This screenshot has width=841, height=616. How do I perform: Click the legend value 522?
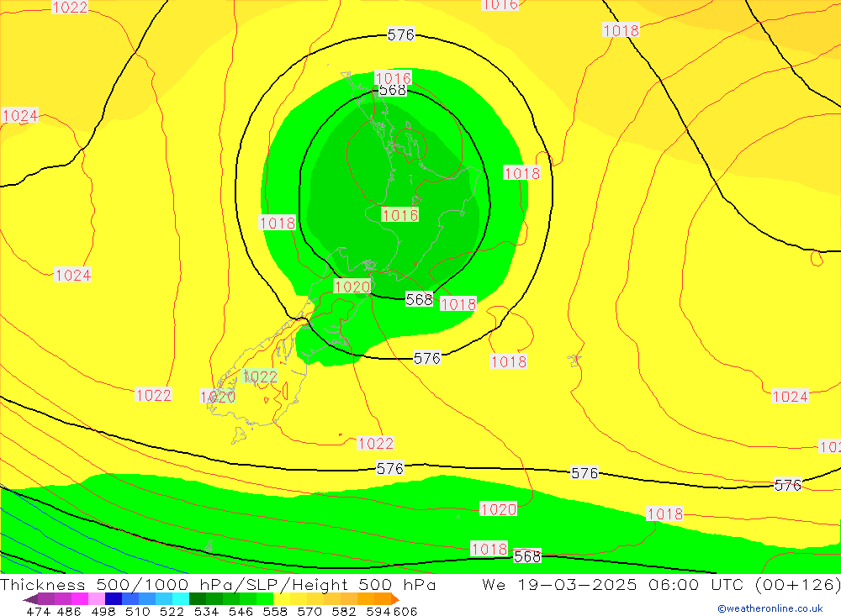(172, 611)
